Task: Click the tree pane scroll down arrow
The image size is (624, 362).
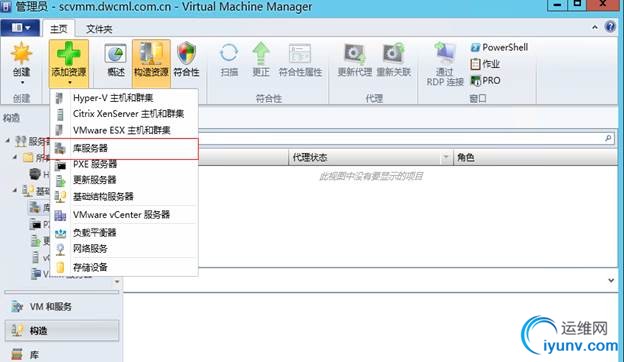Action: [x=117, y=282]
